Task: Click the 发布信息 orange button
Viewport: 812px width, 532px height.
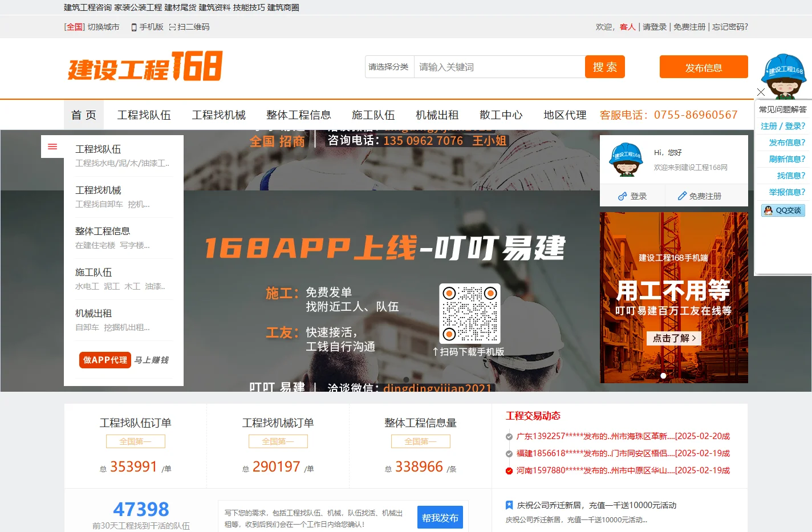Action: point(704,67)
